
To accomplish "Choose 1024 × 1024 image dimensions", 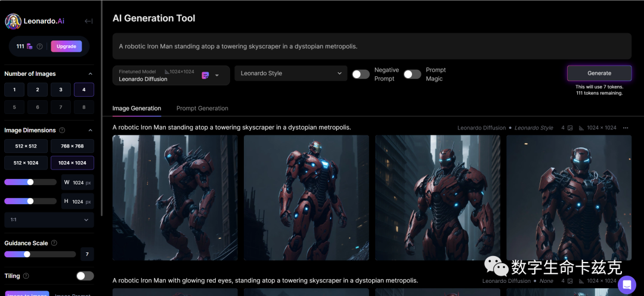I will click(x=72, y=163).
